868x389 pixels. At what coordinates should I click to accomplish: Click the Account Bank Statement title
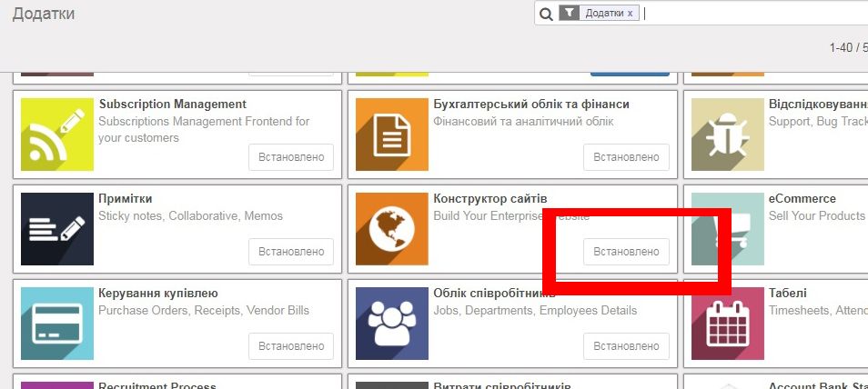[x=818, y=385]
